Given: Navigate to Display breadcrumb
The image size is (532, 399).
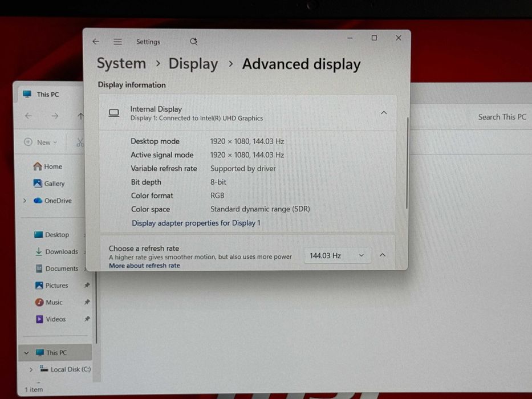Looking at the screenshot, I should pyautogui.click(x=193, y=64).
